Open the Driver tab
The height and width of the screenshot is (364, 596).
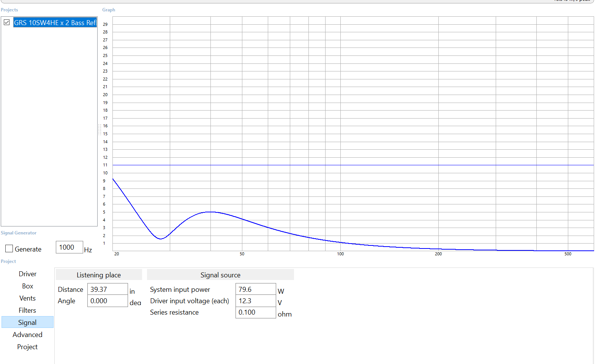(x=27, y=274)
